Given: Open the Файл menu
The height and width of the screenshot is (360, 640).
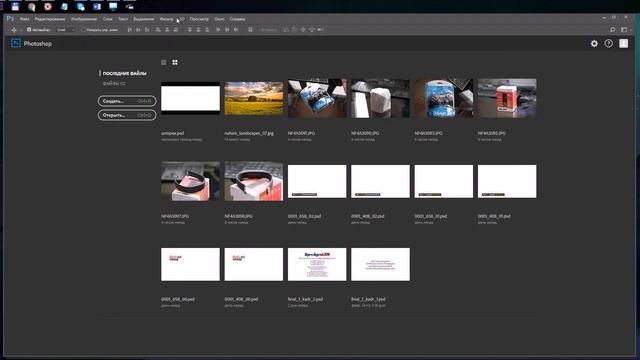Looking at the screenshot, I should tap(24, 19).
